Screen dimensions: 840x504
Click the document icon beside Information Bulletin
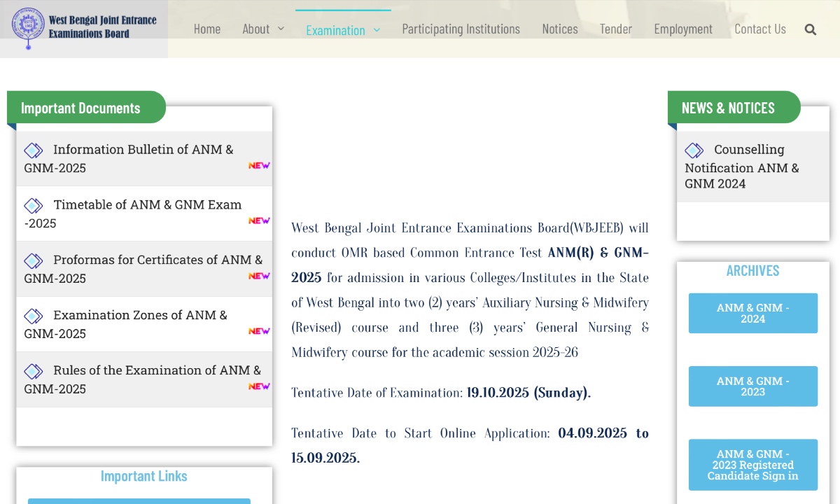pyautogui.click(x=33, y=150)
